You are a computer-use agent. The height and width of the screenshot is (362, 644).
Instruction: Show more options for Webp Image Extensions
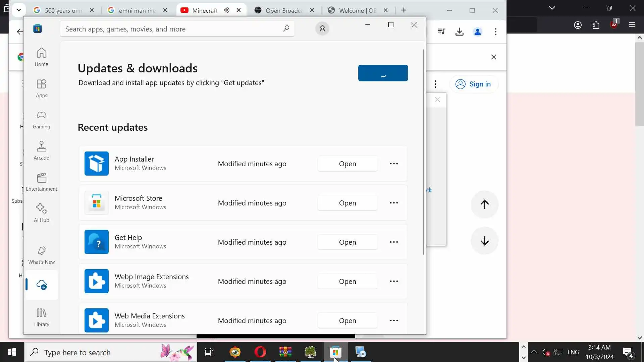tap(394, 281)
